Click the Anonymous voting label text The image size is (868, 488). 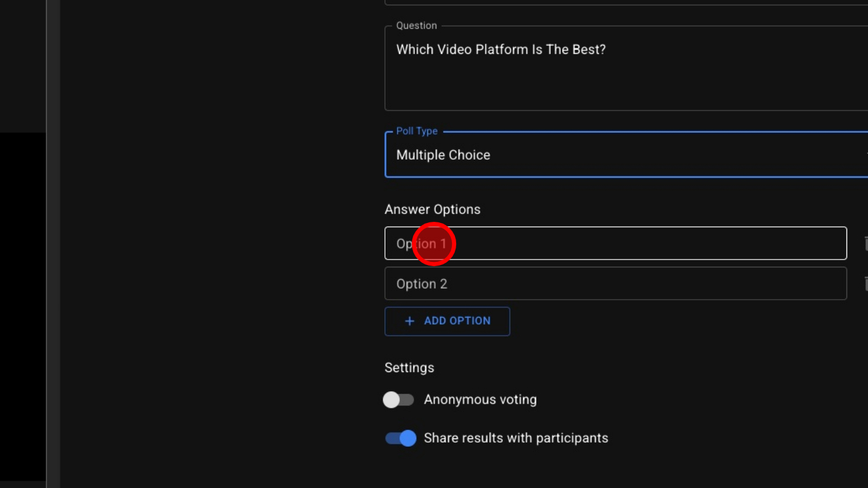click(x=480, y=399)
